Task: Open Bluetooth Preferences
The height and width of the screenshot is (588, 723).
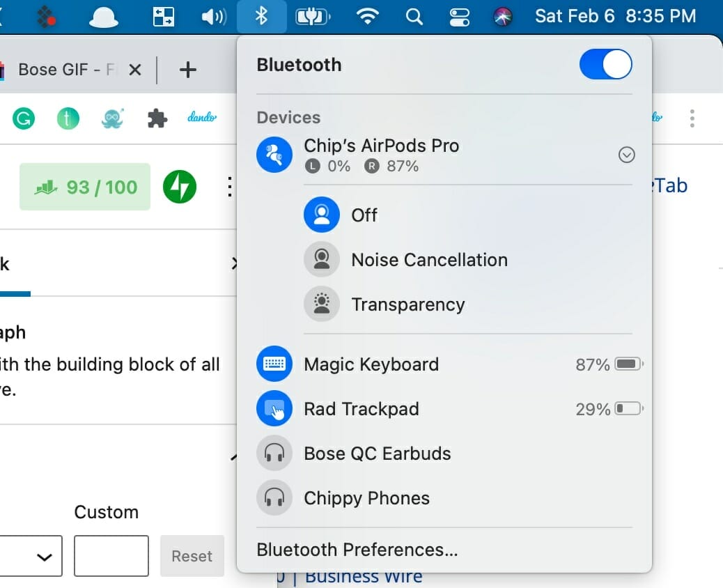Action: point(357,550)
